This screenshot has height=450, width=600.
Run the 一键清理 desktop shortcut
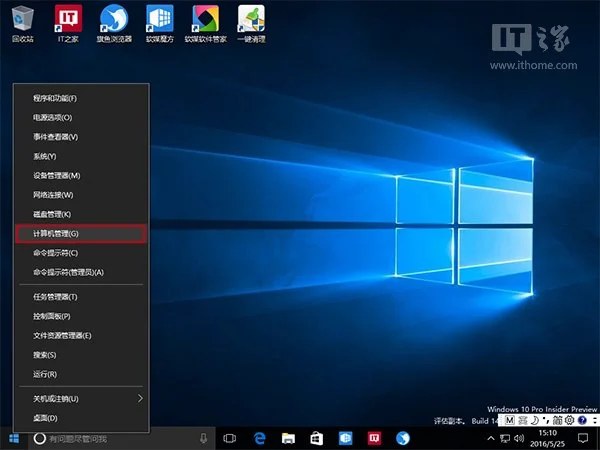coord(251,24)
